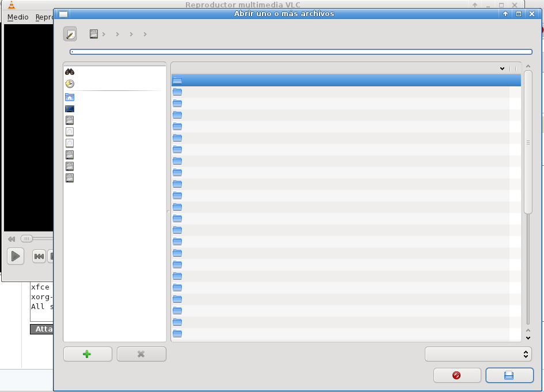Open the Medio menu in VLC
Viewport: 544px width, 392px height.
pyautogui.click(x=18, y=17)
